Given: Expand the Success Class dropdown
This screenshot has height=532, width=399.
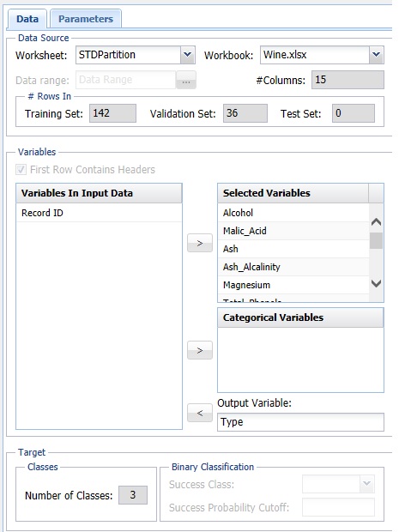Looking at the screenshot, I should (x=366, y=484).
